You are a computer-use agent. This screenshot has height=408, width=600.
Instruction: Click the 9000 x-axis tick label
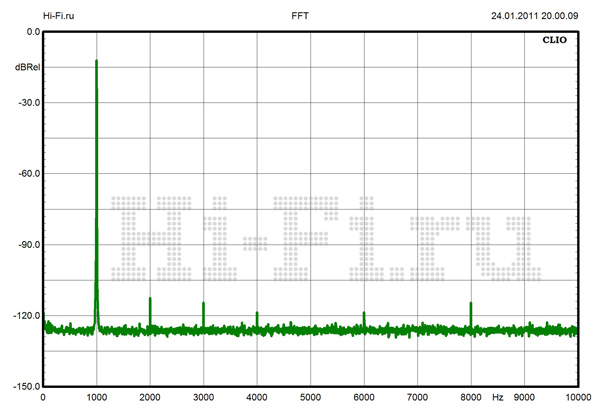point(523,397)
